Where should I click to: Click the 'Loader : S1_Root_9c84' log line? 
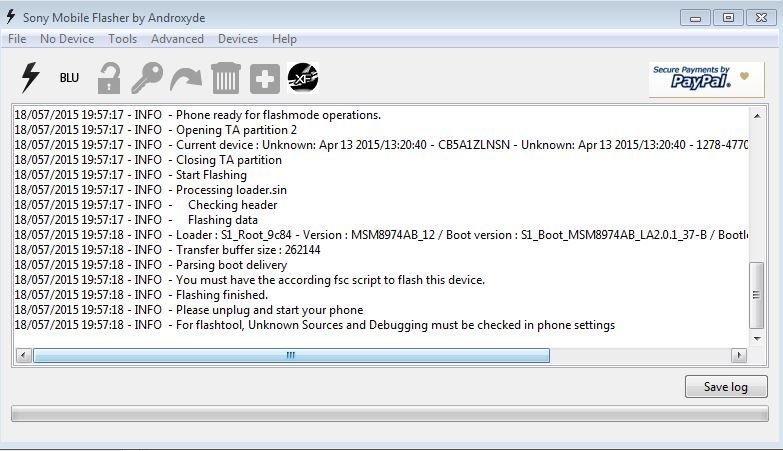[381, 235]
